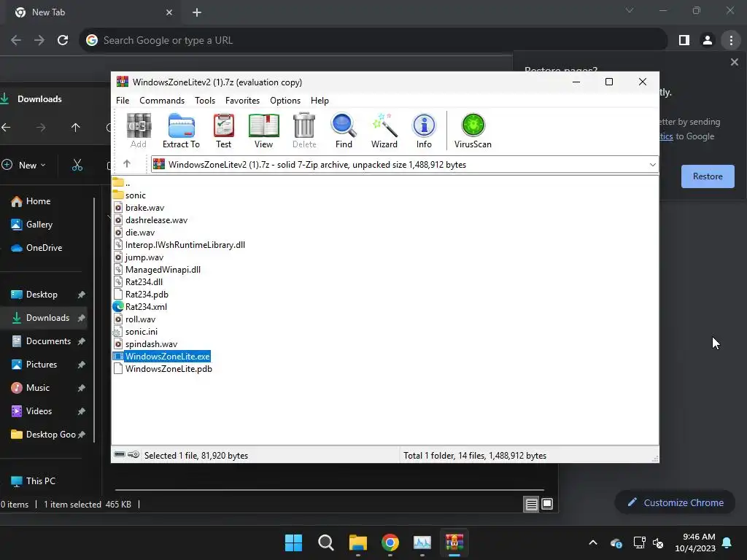Close the New Tab tab
Image resolution: width=747 pixels, height=560 pixels.
click(x=169, y=12)
